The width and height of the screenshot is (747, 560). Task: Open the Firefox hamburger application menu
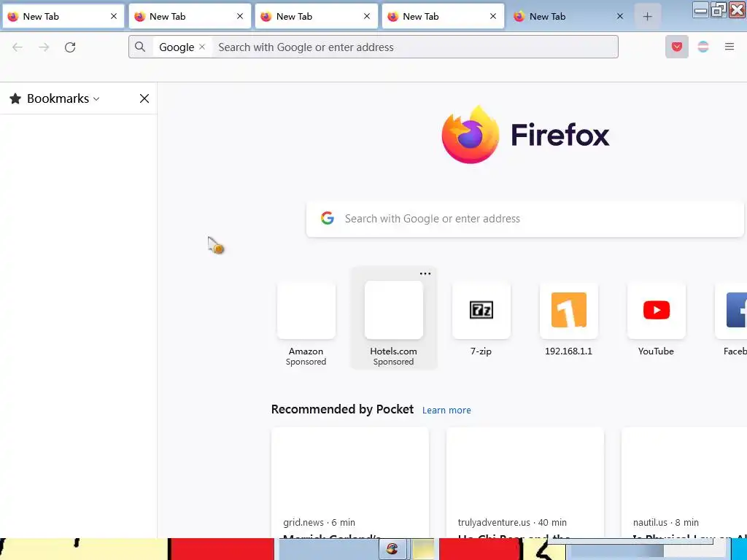[x=729, y=47]
